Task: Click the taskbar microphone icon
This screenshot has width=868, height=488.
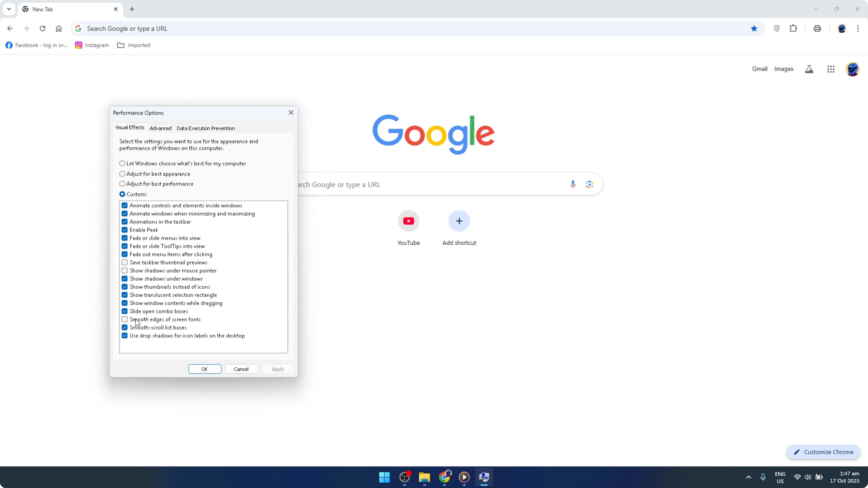Action: tap(763, 477)
